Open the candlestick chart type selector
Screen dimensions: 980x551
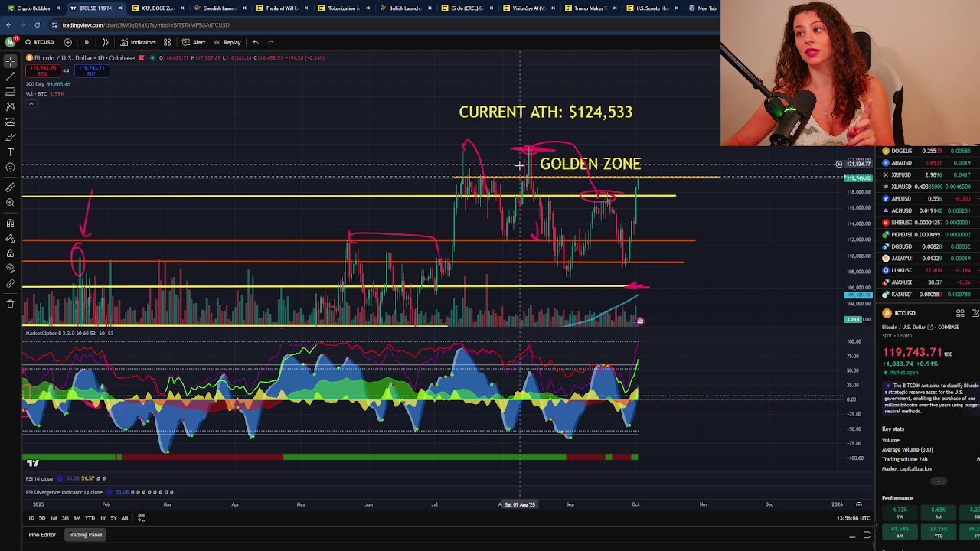[105, 42]
